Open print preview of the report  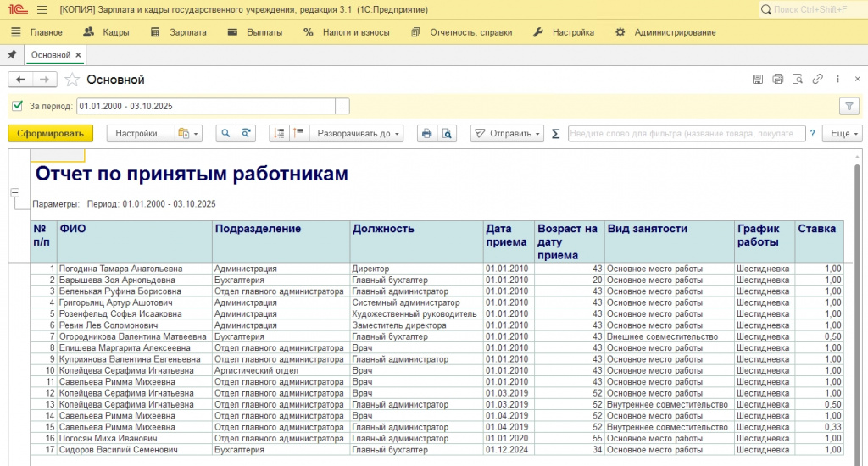pos(447,134)
